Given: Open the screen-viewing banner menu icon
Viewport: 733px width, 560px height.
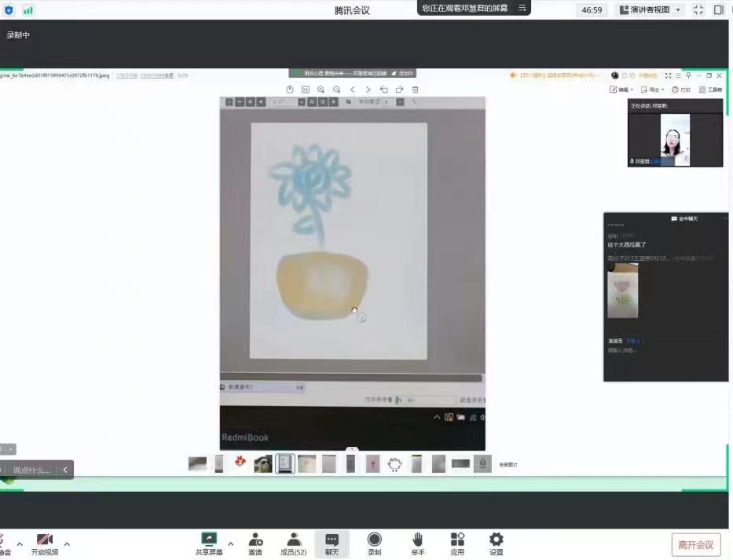Looking at the screenshot, I should [522, 8].
